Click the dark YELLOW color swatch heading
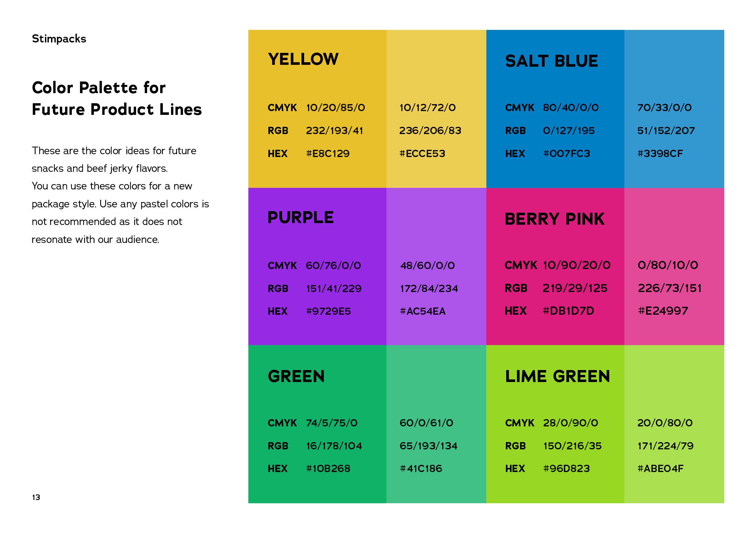Viewport: 756px width, 534px height. [303, 59]
